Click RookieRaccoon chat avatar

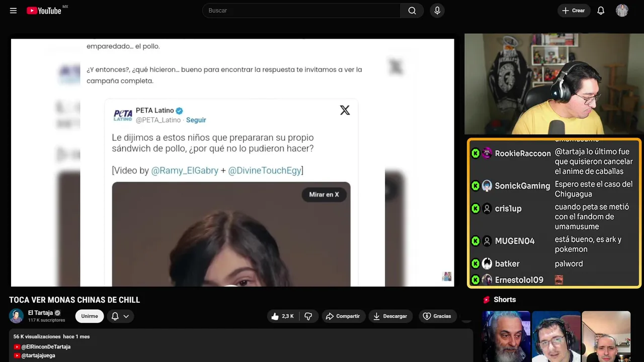pos(487,153)
